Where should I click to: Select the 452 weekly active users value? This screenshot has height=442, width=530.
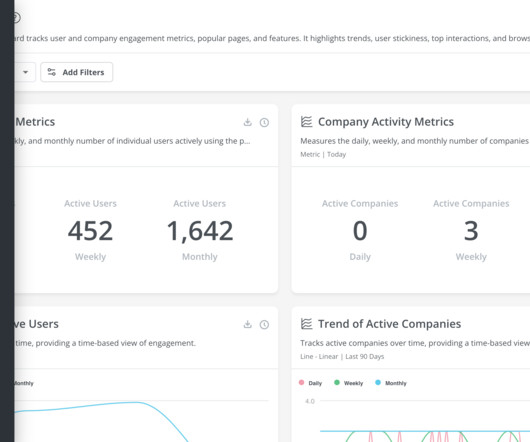[90, 231]
